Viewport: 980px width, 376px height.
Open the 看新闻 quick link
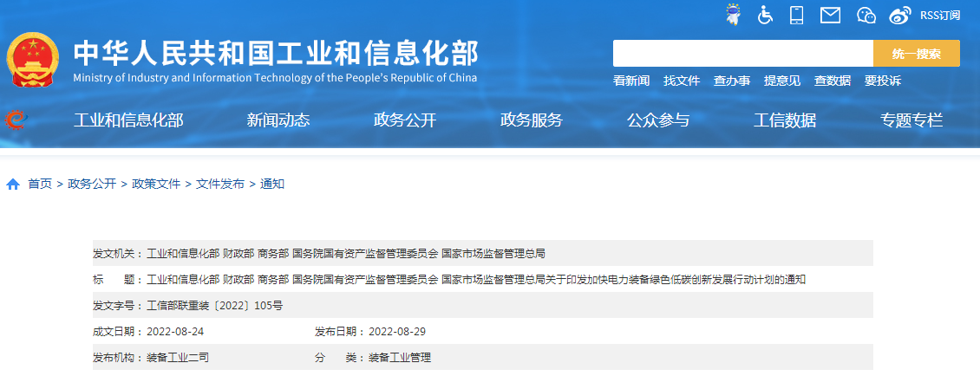[x=631, y=81]
